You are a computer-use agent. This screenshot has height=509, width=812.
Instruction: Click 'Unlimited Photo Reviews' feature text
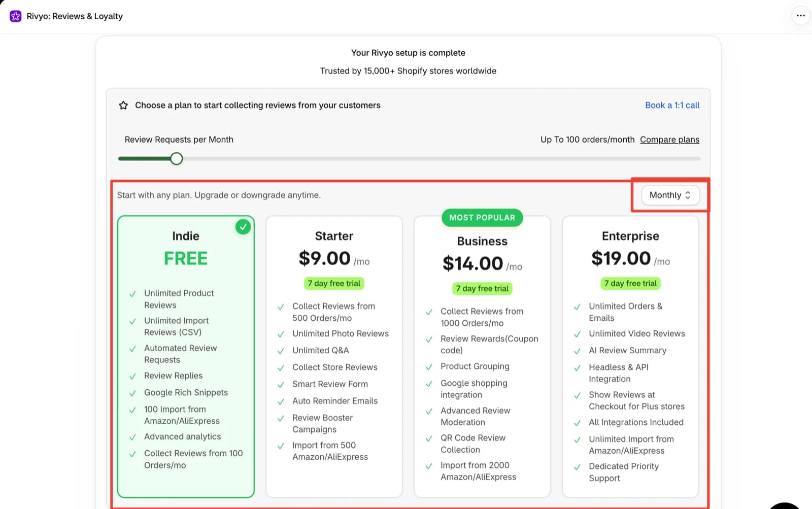click(x=341, y=333)
